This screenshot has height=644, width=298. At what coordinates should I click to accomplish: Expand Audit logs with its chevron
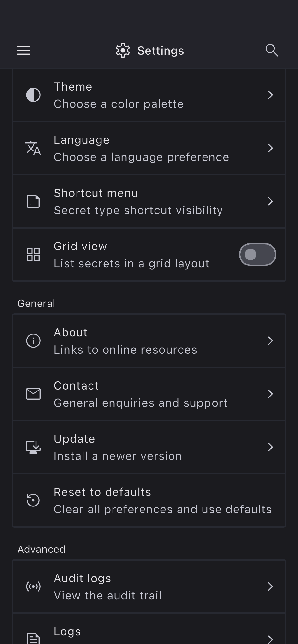point(270,586)
